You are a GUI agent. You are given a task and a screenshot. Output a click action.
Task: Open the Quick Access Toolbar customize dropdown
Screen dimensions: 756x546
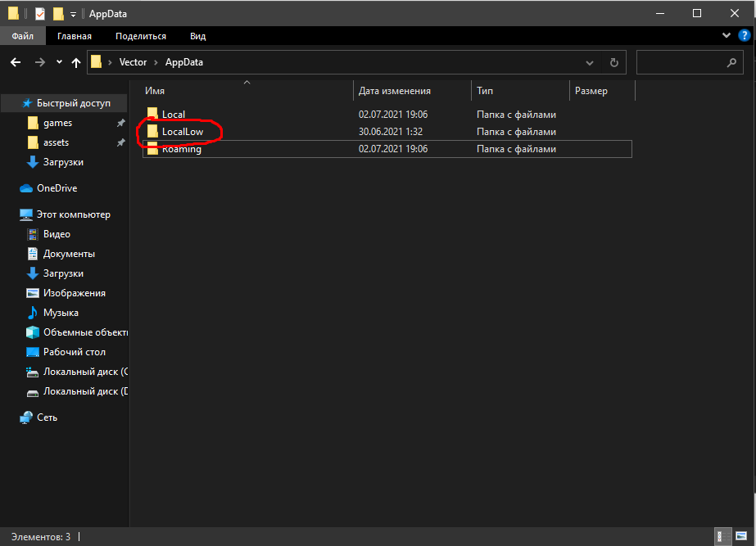73,14
